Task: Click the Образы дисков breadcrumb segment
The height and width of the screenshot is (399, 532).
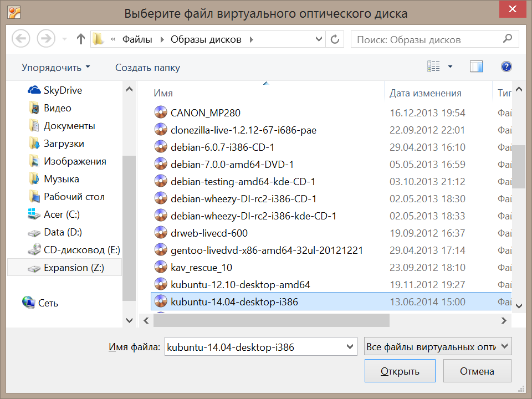Action: point(206,39)
